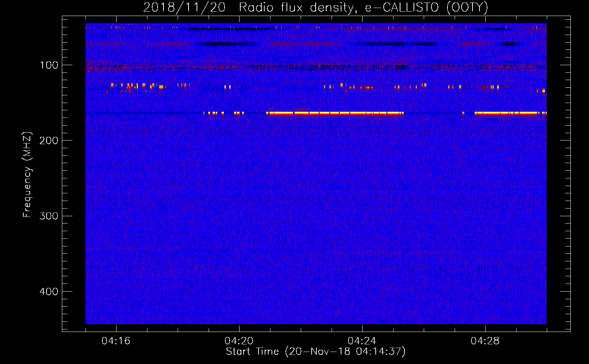This screenshot has width=589, height=364.
Task: Click the long bright emission band between 04:21 and 04:25
Action: point(335,113)
